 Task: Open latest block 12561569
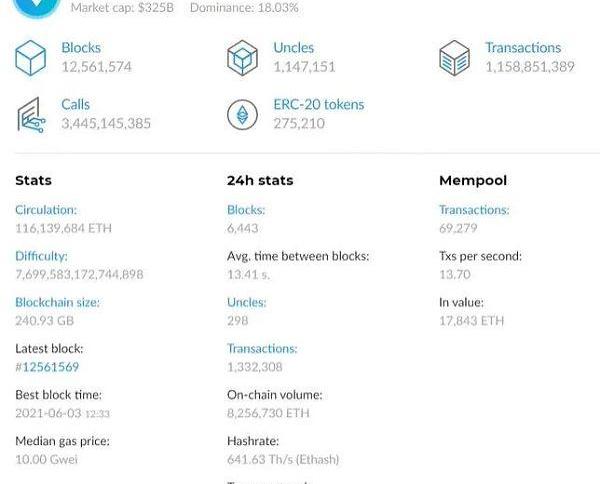coord(50,367)
